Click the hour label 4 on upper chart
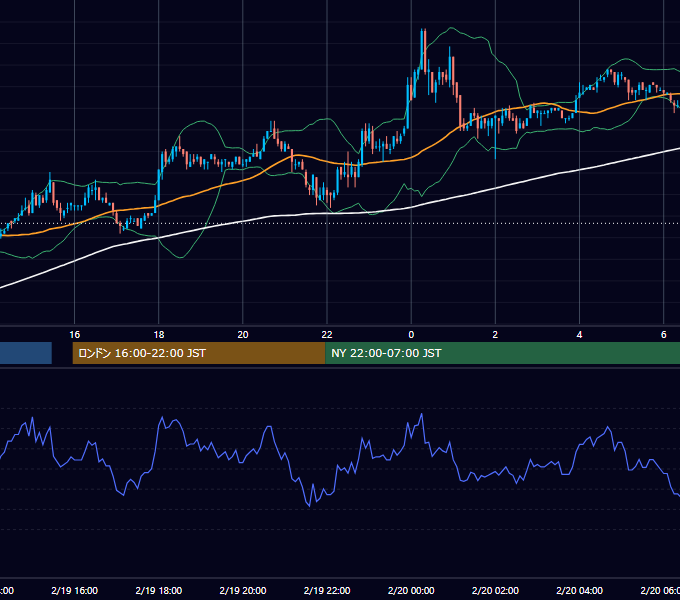 pyautogui.click(x=579, y=335)
